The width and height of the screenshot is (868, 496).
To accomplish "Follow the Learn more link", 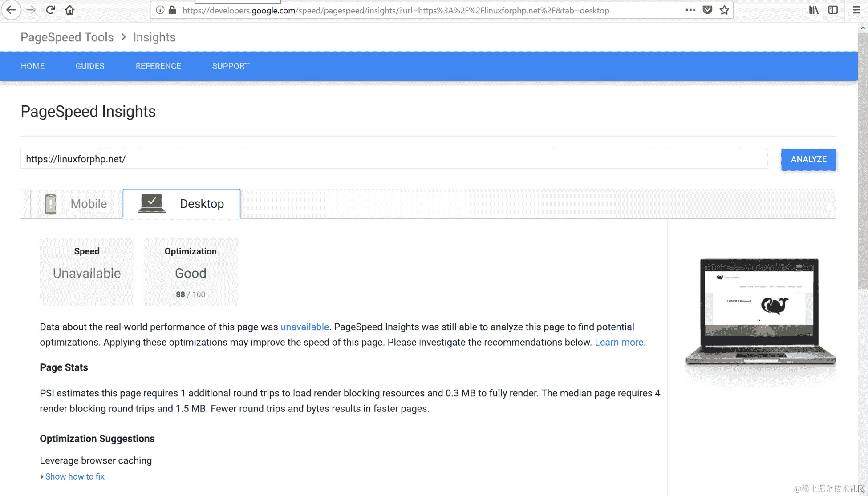I will 619,342.
